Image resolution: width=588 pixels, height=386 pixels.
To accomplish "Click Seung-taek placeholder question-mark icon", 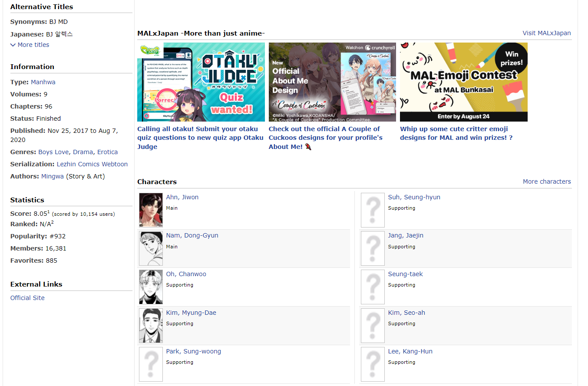I will 373,287.
